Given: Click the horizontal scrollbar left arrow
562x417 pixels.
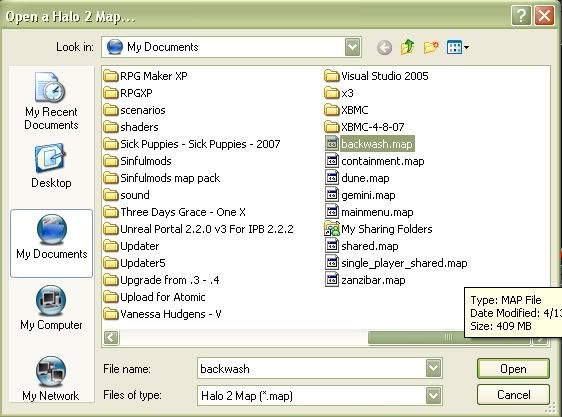Looking at the screenshot, I should (111, 337).
